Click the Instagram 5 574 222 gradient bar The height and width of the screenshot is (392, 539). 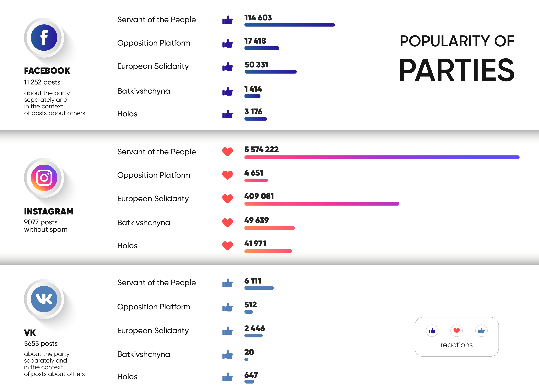click(382, 157)
